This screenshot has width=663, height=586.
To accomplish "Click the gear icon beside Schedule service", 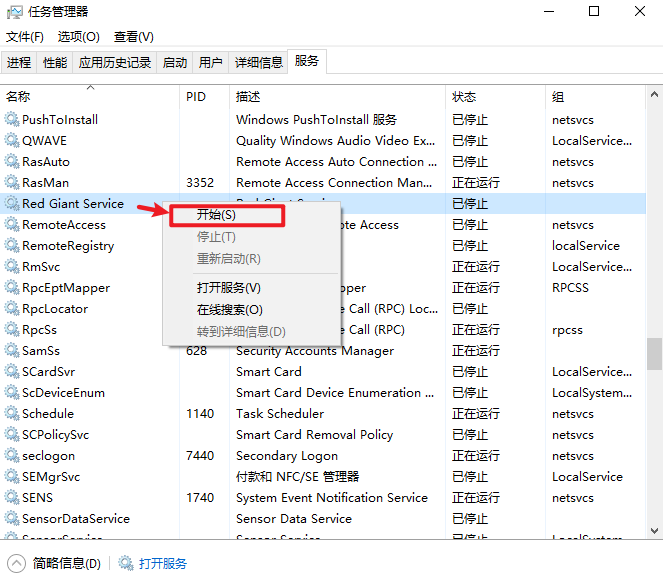I will pyautogui.click(x=12, y=414).
